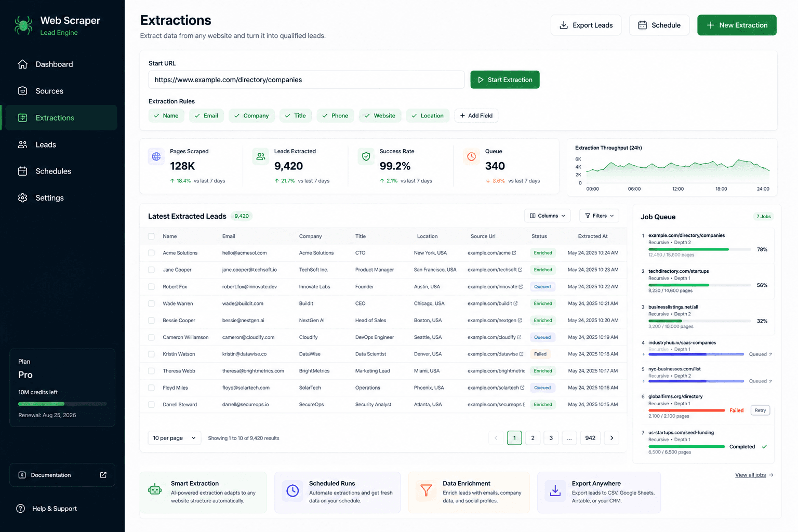Go to page 2 of results
The width and height of the screenshot is (798, 532).
point(533,438)
